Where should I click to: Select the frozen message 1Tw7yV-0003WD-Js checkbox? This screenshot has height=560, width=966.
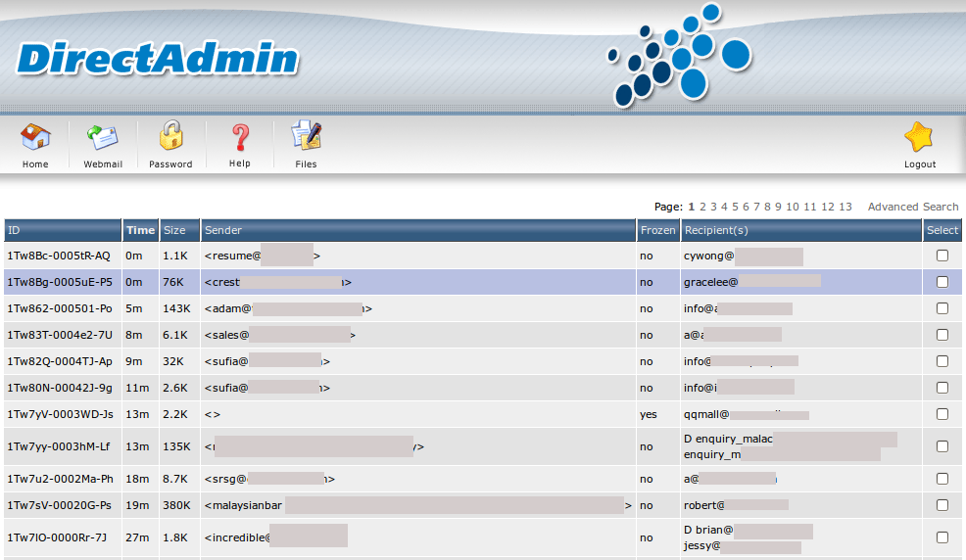click(x=942, y=414)
